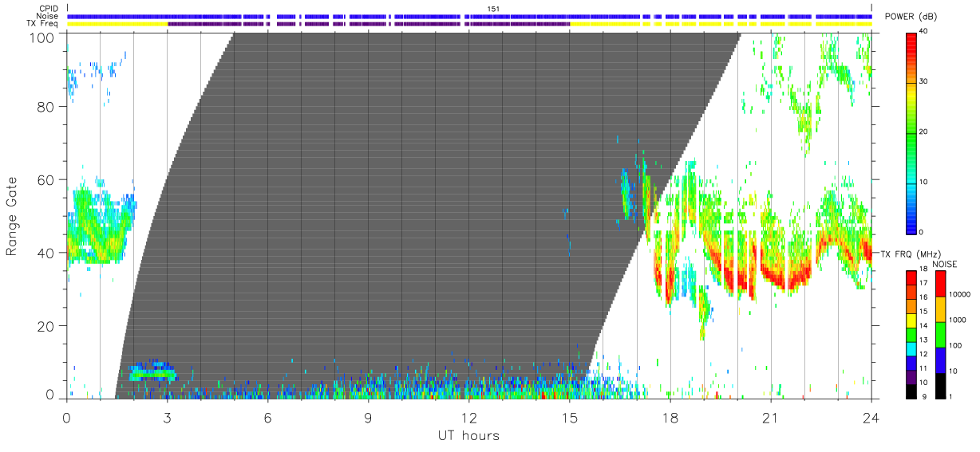
Task: Click the '60' range gate tick label
Action: (x=47, y=180)
